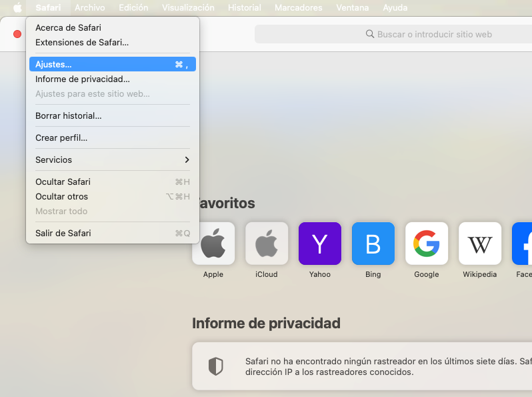
Task: Select Extensiones de Safari… entry
Action: tap(82, 43)
